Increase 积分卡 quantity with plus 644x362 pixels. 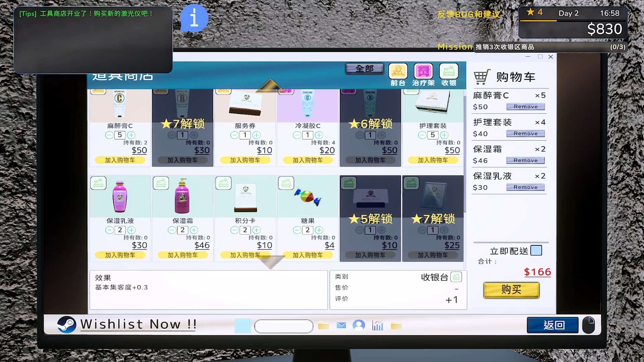256,230
